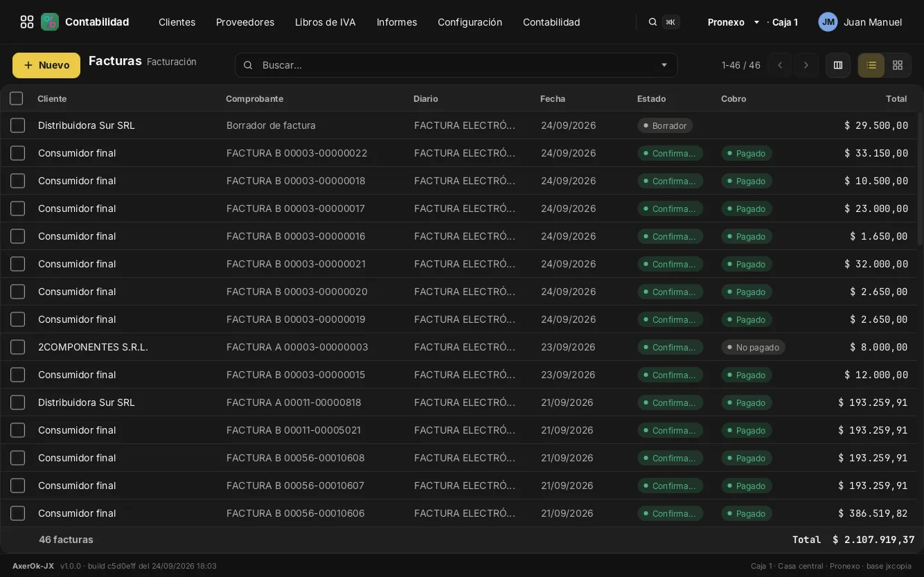Create a new invoice with Nuevo
The height and width of the screenshot is (577, 924).
(x=46, y=65)
